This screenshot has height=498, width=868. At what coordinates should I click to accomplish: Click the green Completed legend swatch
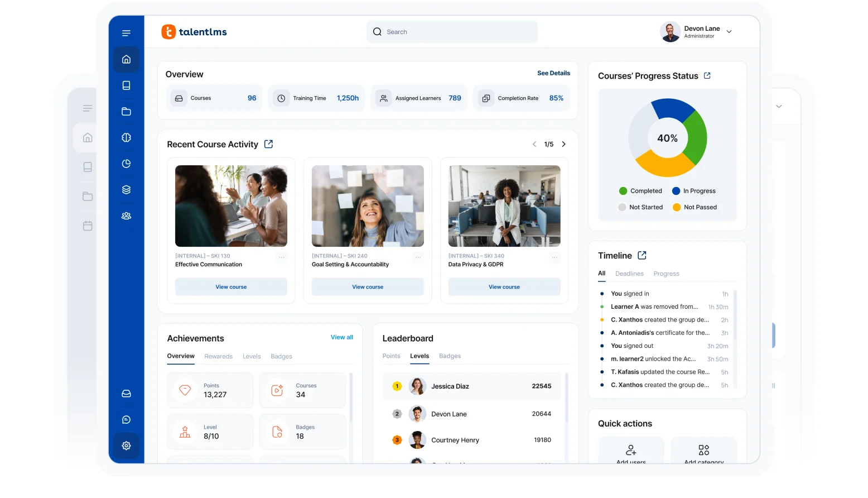pyautogui.click(x=623, y=191)
